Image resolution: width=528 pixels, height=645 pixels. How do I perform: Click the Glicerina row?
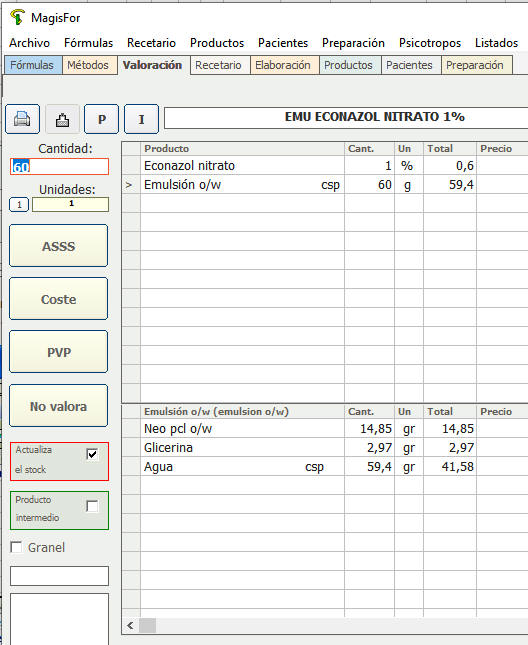(325, 448)
